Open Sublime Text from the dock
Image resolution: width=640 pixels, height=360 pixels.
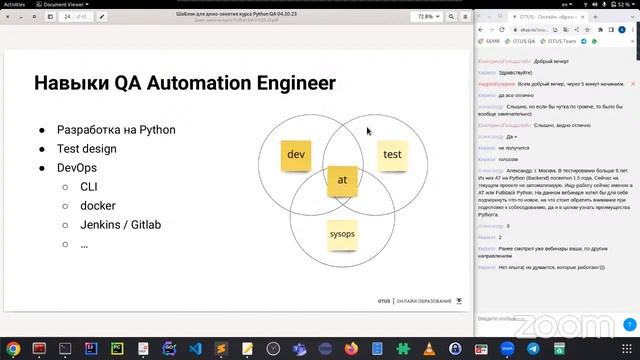click(x=221, y=349)
